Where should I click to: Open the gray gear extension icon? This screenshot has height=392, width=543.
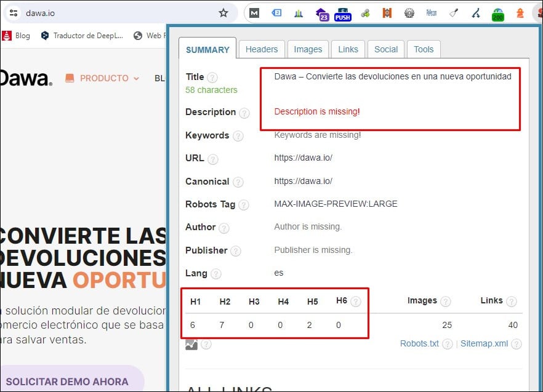pyautogui.click(x=409, y=13)
